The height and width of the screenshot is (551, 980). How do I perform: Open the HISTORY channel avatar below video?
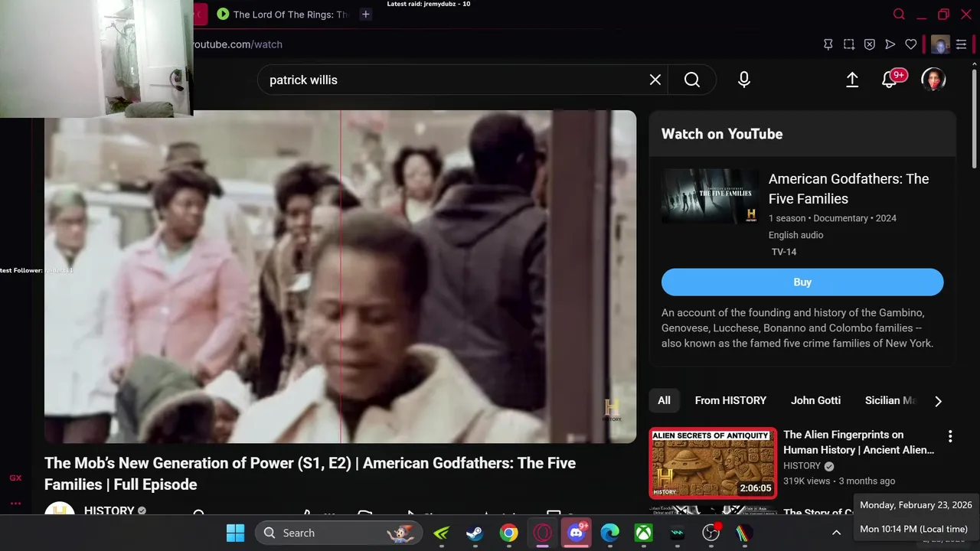pyautogui.click(x=59, y=510)
